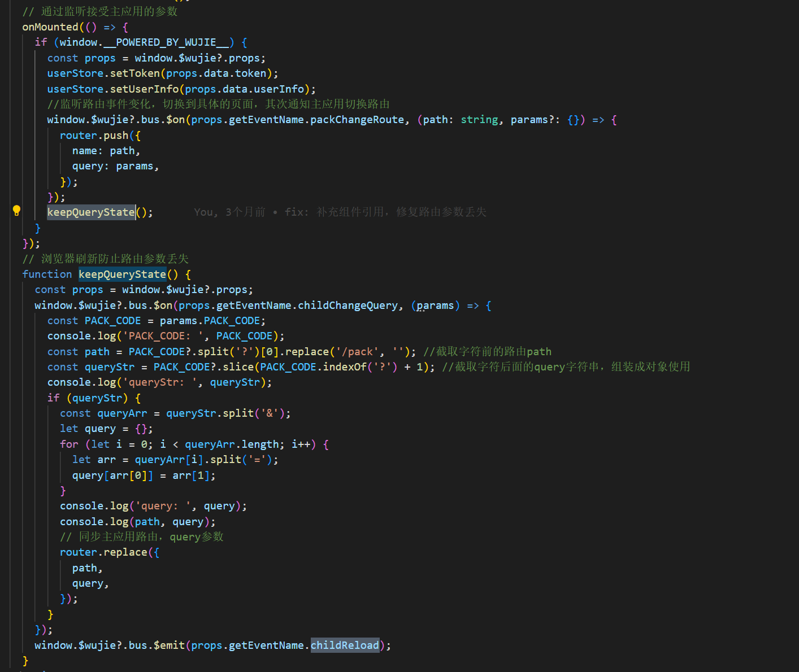Click the query: params property line
The height and width of the screenshot is (672, 799).
point(115,165)
